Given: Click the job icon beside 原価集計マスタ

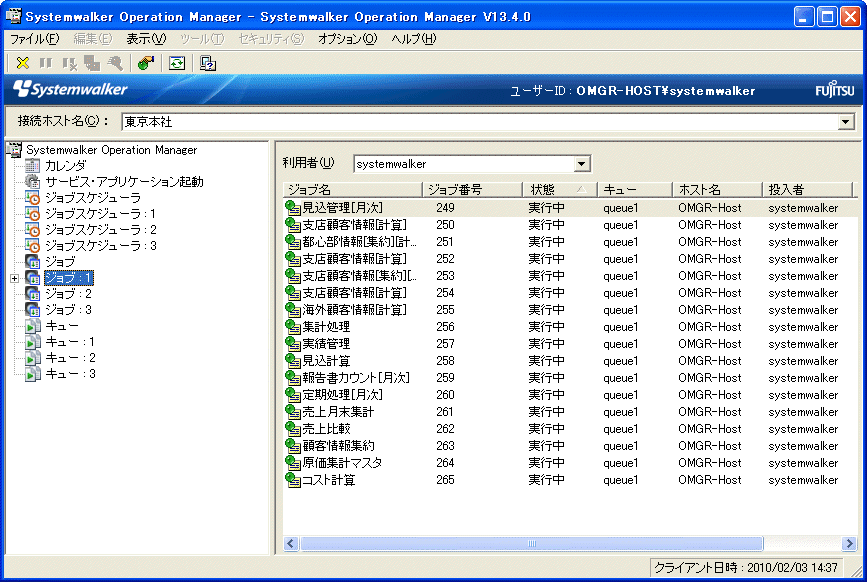Looking at the screenshot, I should (293, 463).
